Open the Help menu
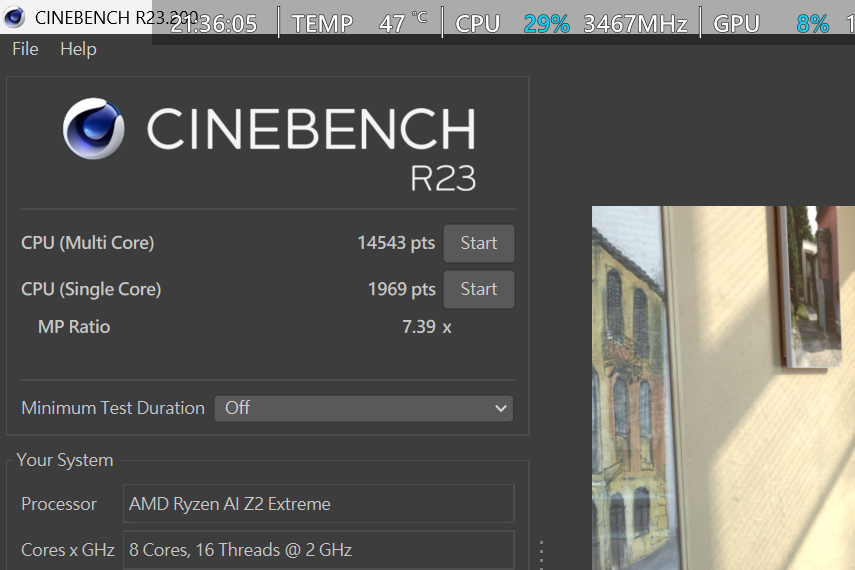The width and height of the screenshot is (855, 570). pyautogui.click(x=78, y=49)
